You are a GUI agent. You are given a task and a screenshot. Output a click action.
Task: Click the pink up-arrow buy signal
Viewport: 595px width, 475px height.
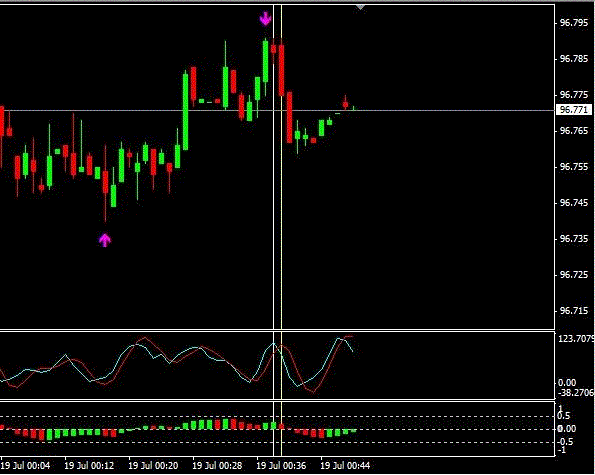105,240
